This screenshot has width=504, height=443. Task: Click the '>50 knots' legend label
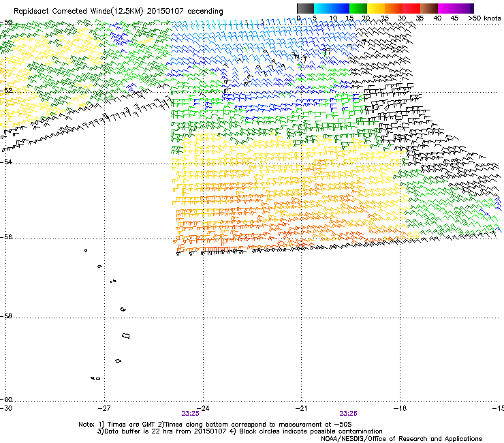pyautogui.click(x=484, y=18)
